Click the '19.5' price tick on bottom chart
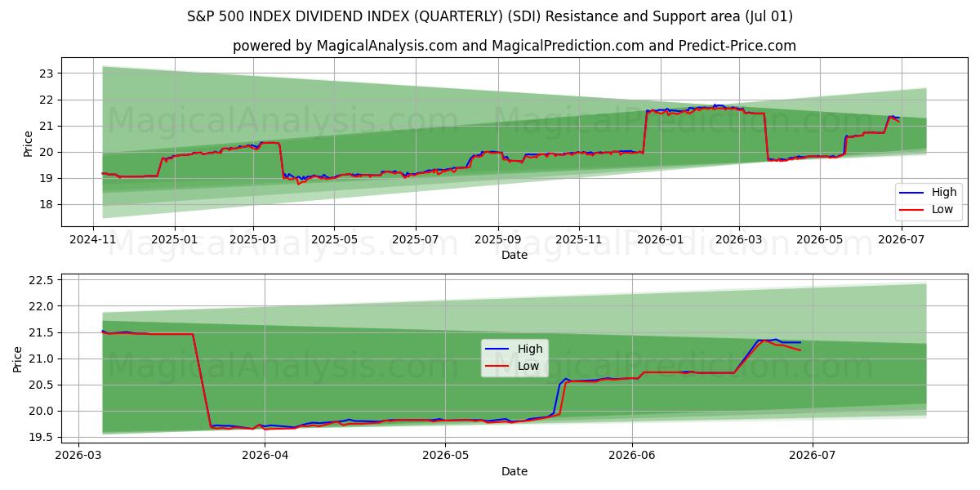 (42, 437)
